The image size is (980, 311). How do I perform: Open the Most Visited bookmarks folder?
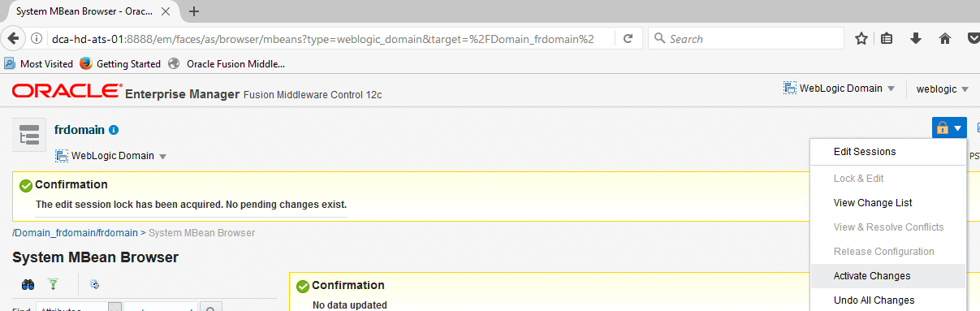pyautogui.click(x=39, y=63)
